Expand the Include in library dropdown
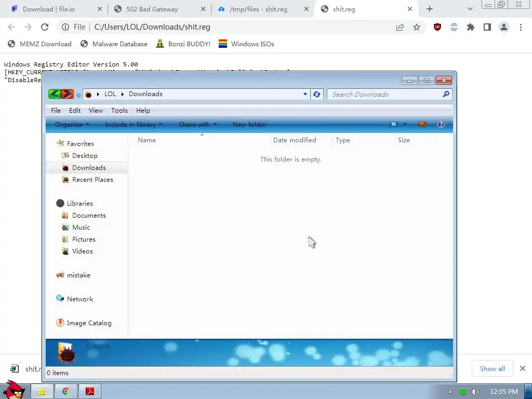 pos(134,125)
